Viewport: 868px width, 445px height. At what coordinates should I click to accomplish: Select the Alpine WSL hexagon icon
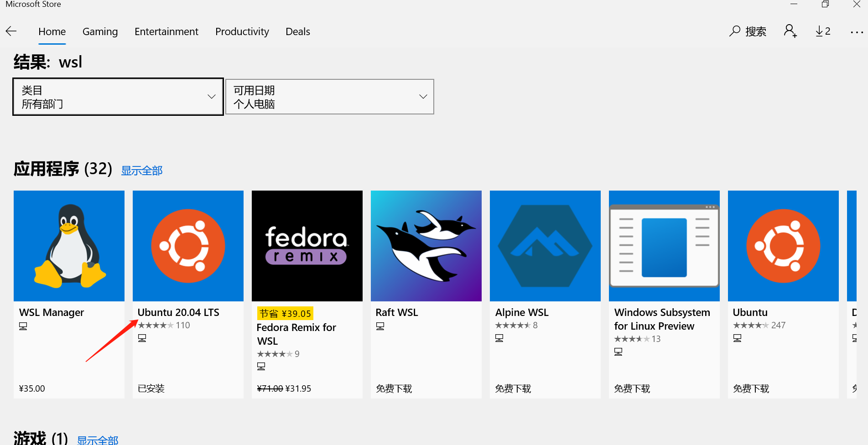tap(545, 246)
